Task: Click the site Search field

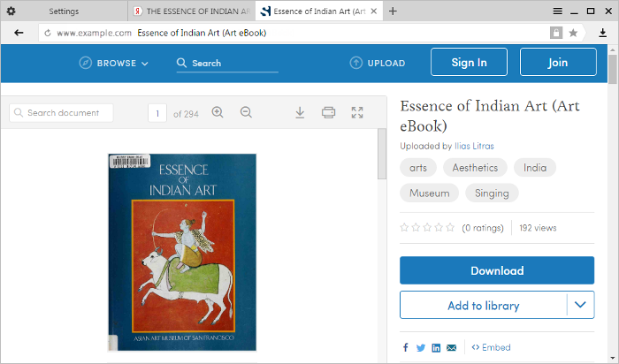Action: pos(227,63)
